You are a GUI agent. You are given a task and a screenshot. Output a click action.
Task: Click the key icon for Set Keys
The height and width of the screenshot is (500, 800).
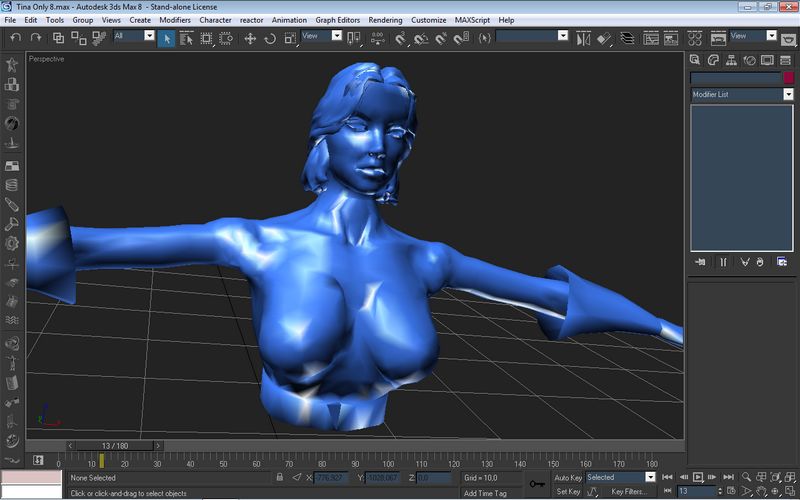coord(537,484)
